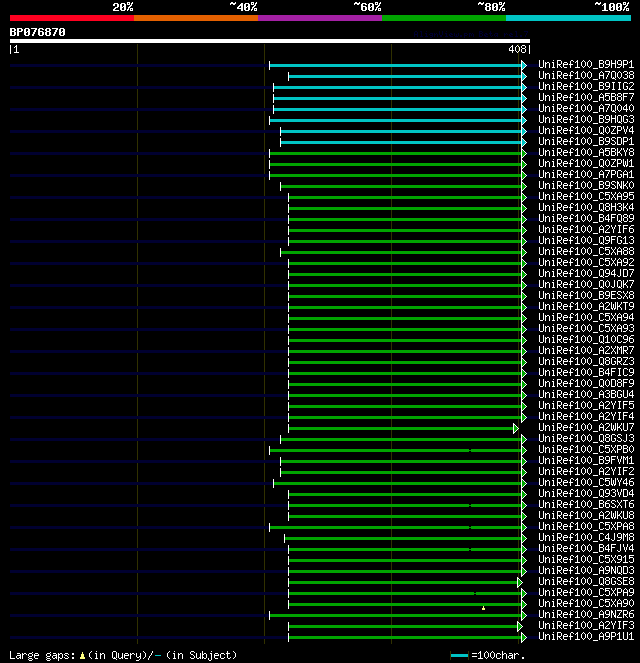Open the UniRef100_A7PGA1 entry
This screenshot has height=663, width=640.
(x=586, y=174)
